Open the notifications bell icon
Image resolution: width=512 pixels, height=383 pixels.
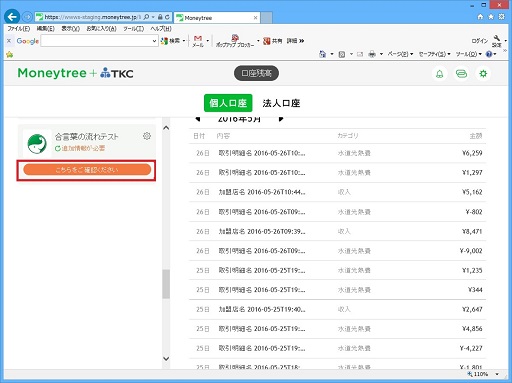click(x=440, y=74)
